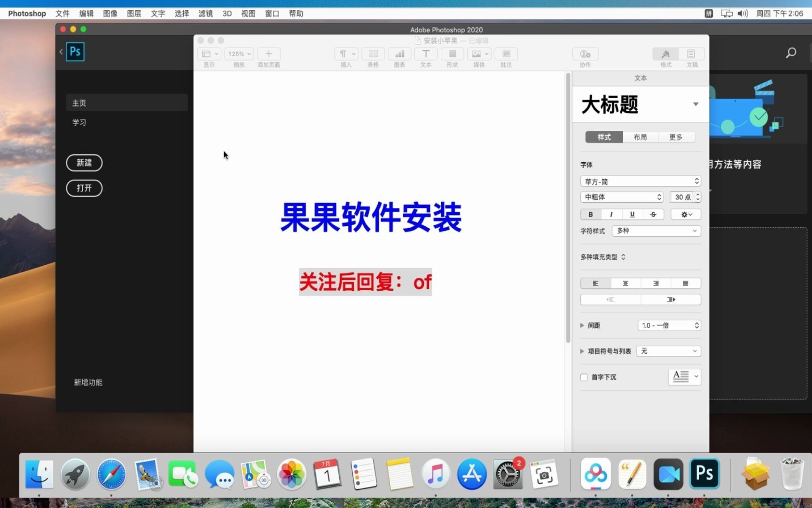Select 学习 in Photoshop sidebar
This screenshot has height=508, width=812.
pyautogui.click(x=79, y=122)
